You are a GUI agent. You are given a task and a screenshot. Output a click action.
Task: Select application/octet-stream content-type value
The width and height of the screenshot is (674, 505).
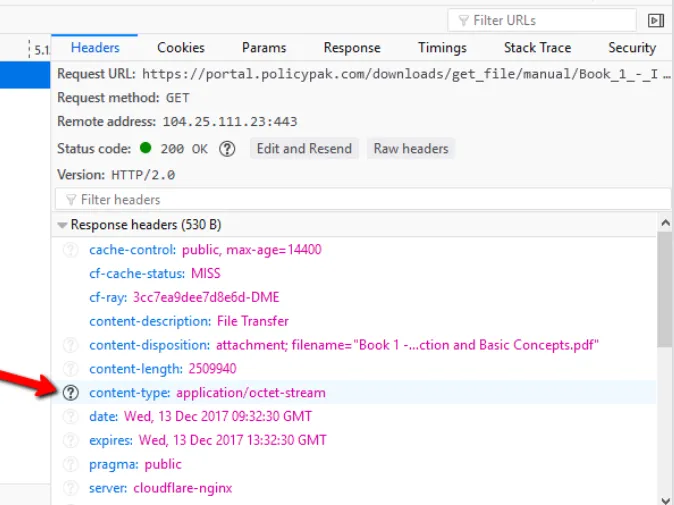tap(251, 393)
